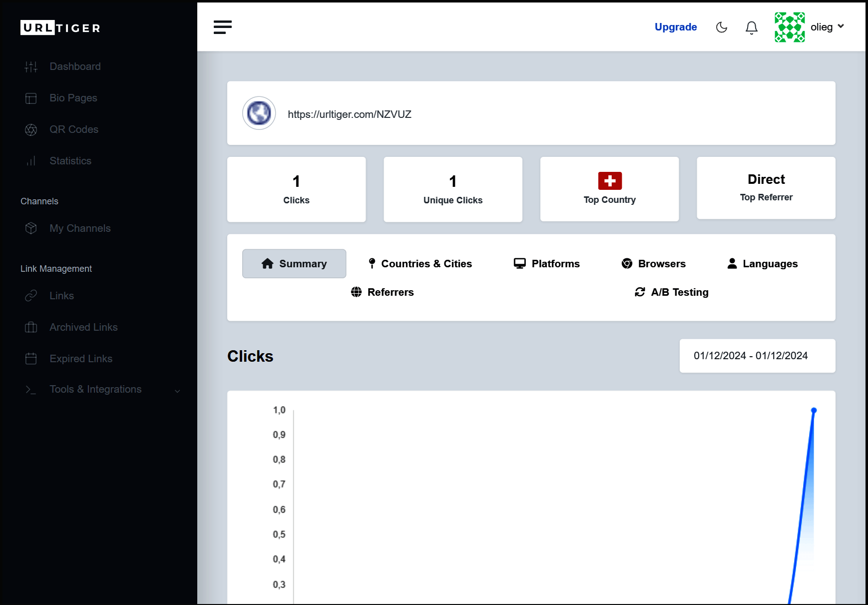The height and width of the screenshot is (605, 868).
Task: Click the QR Codes aperture icon
Action: [x=31, y=130]
